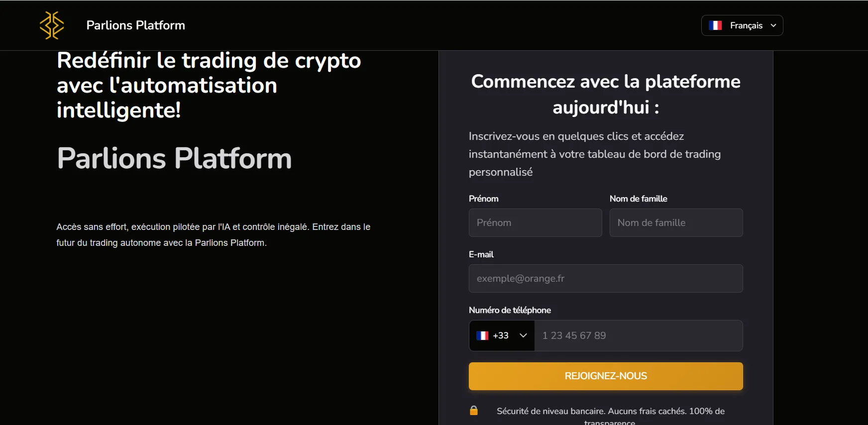
Task: Open the Parlions Platform header link
Action: coord(135,25)
